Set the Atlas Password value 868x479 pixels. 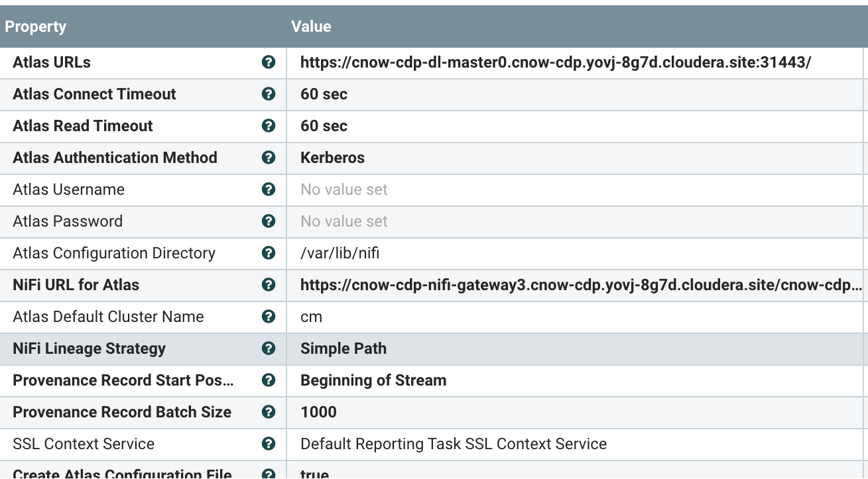[x=344, y=221]
